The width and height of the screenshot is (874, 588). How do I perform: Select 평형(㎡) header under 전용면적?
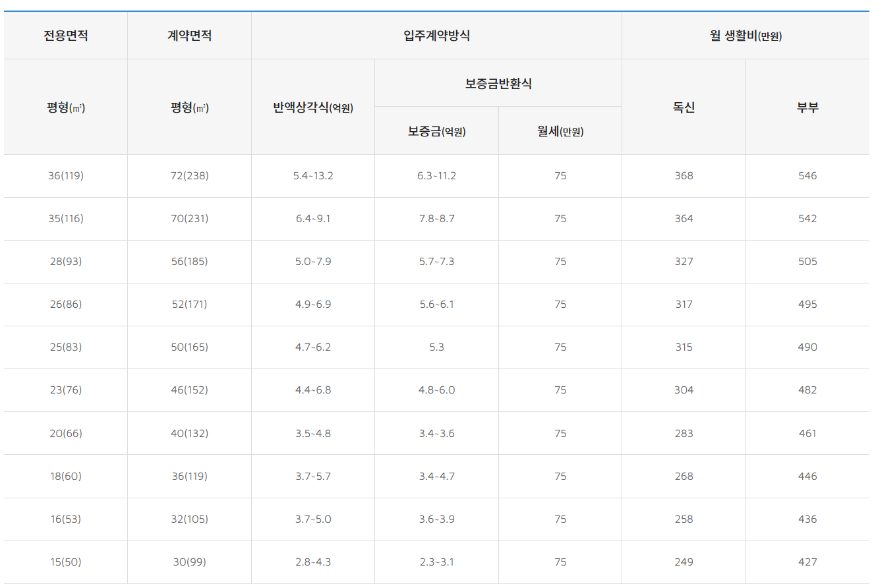tap(66, 107)
